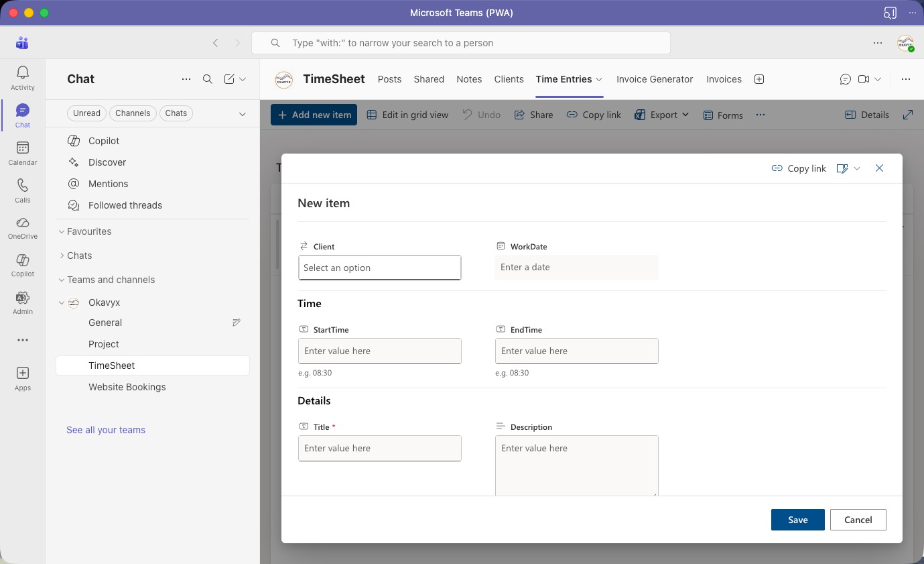Switch to the Posts tab

pyautogui.click(x=389, y=79)
